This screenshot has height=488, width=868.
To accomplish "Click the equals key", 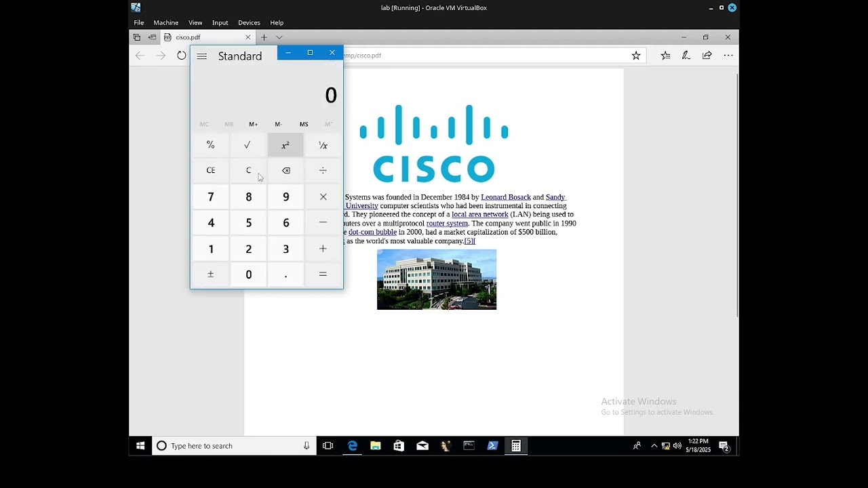I will (323, 274).
